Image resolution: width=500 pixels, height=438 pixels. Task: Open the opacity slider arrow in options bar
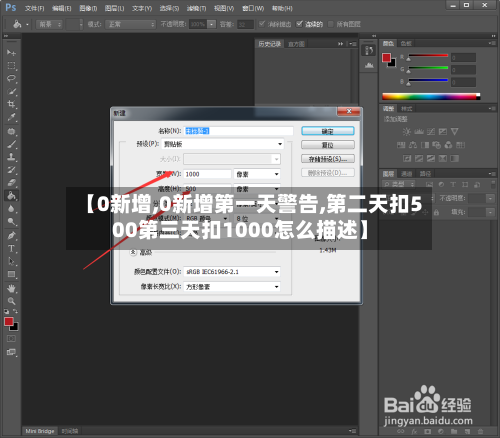tap(211, 24)
